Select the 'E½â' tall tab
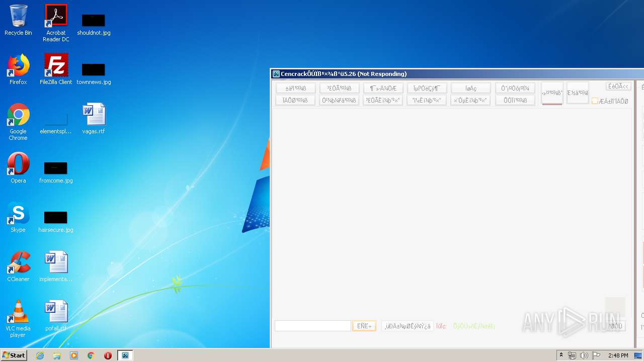This screenshot has width=644, height=362. point(578,93)
